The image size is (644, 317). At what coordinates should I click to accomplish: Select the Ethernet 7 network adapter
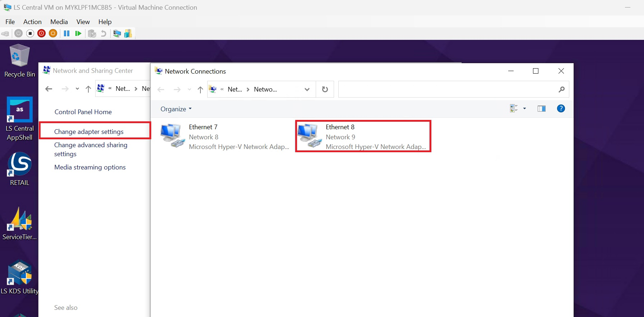[224, 136]
